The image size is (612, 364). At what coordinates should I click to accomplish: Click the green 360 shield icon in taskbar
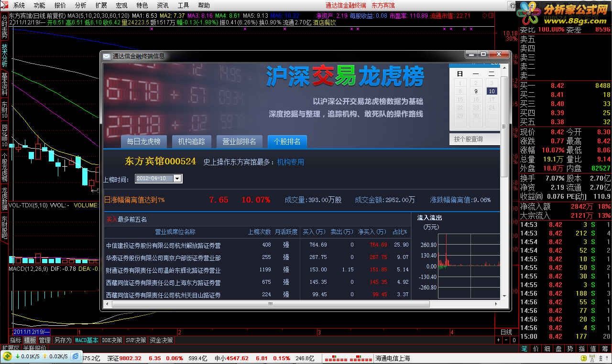[x=7, y=356]
